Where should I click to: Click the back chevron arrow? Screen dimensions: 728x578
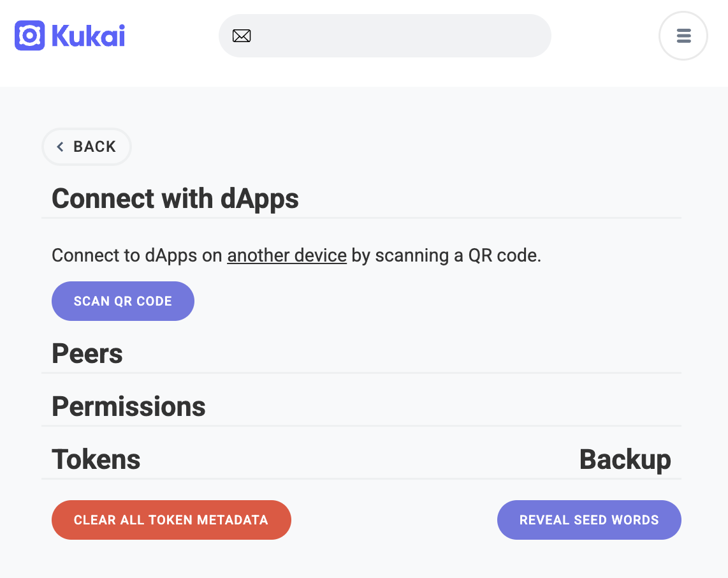click(59, 147)
